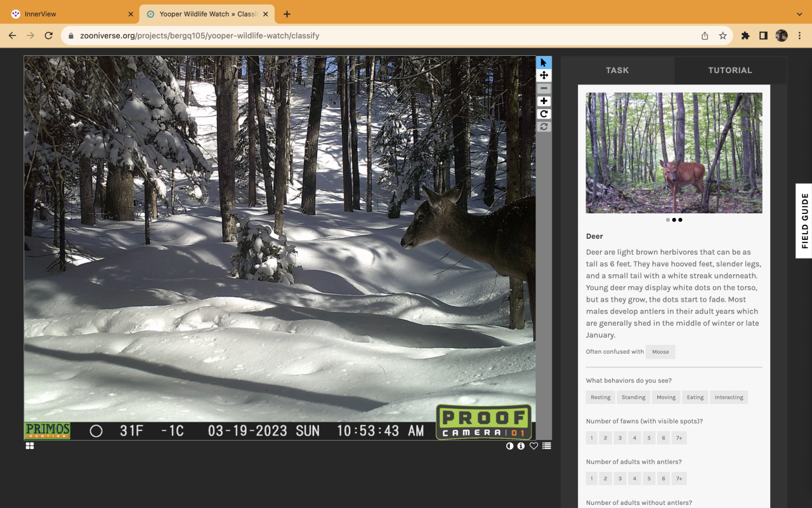Toggle the Interacting behavior
Viewport: 812px width, 508px height.
[x=729, y=398]
